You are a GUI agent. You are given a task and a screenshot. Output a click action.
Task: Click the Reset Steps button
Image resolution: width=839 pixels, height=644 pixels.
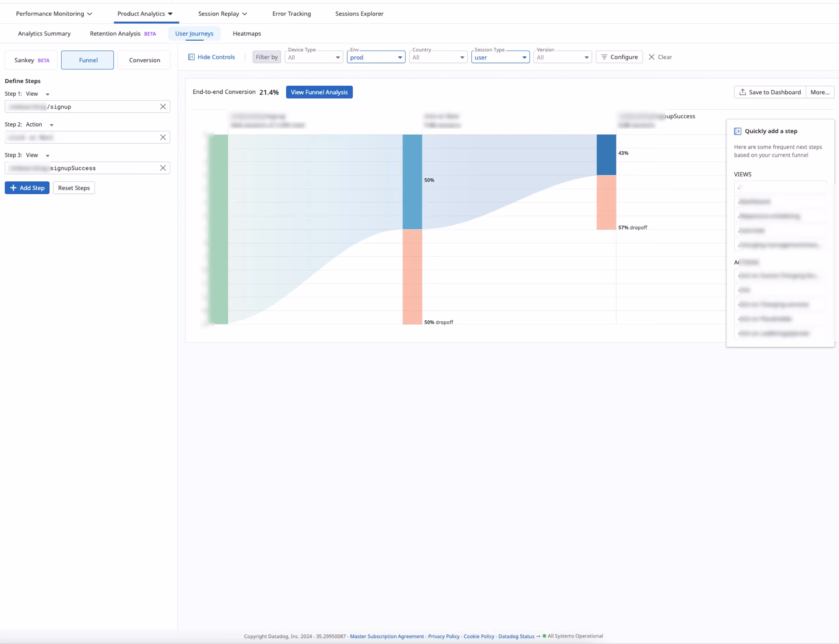74,188
